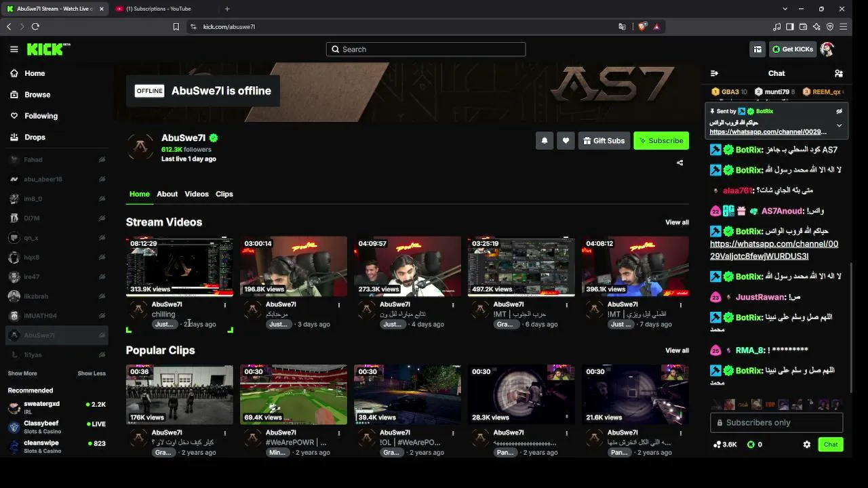Toggle the layout icon beside Get KICKs
Viewport: 868px width, 488px height.
click(x=757, y=49)
